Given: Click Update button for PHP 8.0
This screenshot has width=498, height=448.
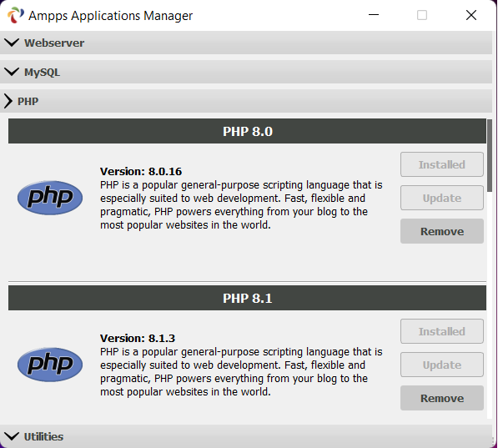Looking at the screenshot, I should (442, 198).
